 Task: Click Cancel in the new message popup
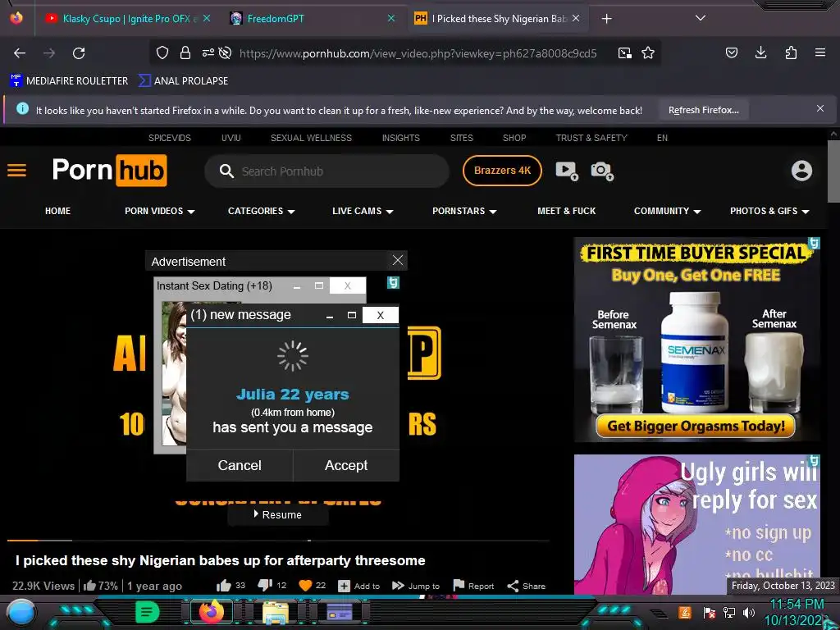(240, 465)
